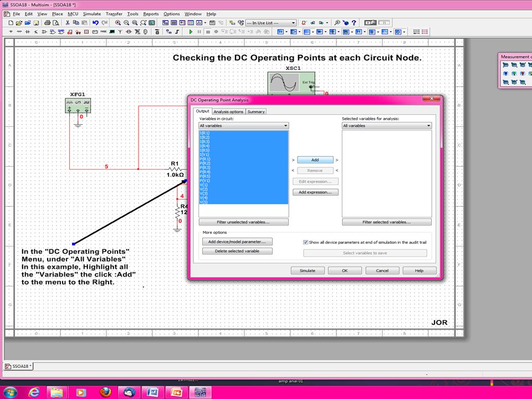532x399 pixels.
Task: Click the Place RF antenna component icon
Action: (120, 32)
